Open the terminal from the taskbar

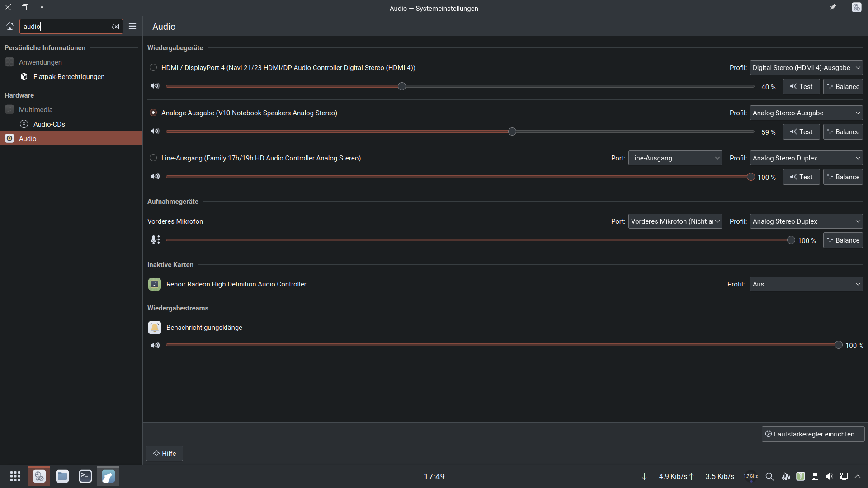click(85, 476)
